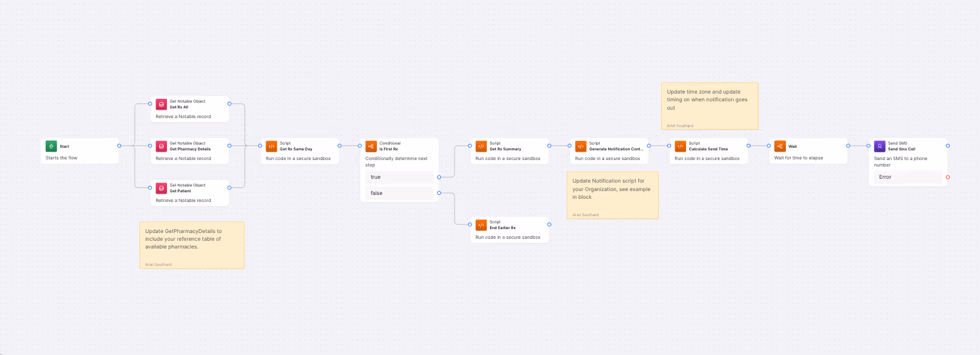
Task: Click the Generate Notification output port
Action: tap(649, 146)
